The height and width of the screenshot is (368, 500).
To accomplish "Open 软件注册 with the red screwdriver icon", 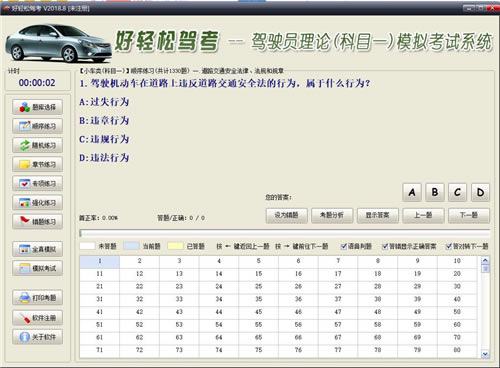I will [x=37, y=318].
